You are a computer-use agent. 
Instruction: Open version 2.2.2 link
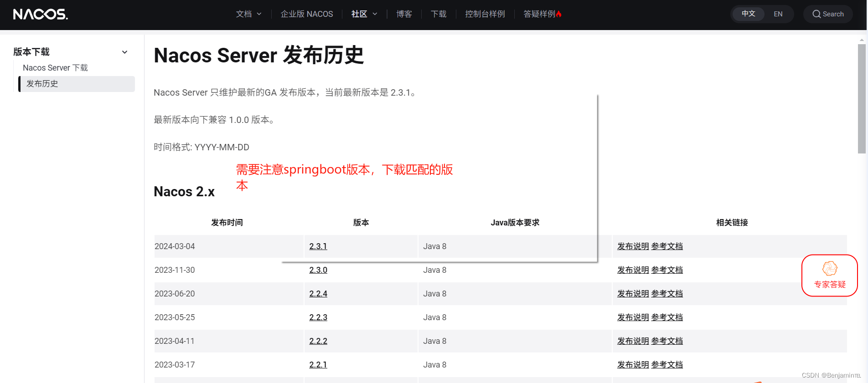pyautogui.click(x=318, y=341)
